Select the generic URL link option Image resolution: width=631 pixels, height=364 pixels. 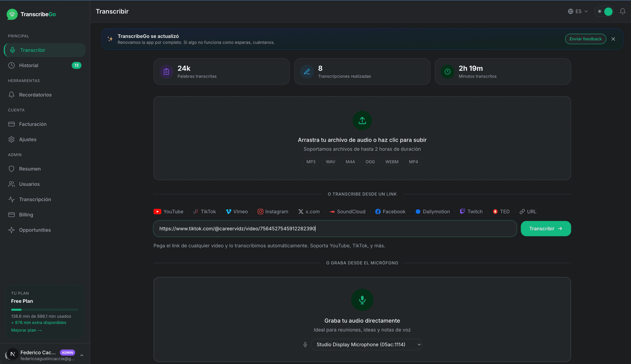coord(528,212)
